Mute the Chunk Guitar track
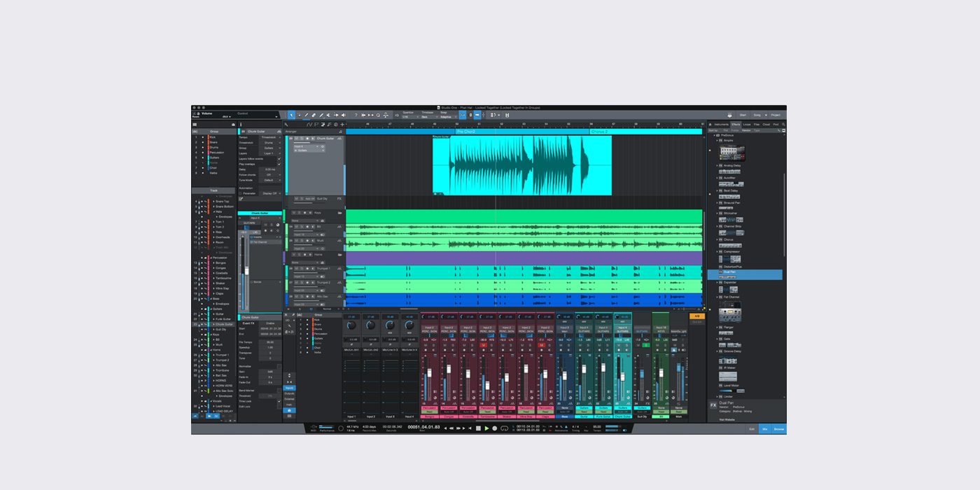Viewport: 980px width, 490px height. 297,139
